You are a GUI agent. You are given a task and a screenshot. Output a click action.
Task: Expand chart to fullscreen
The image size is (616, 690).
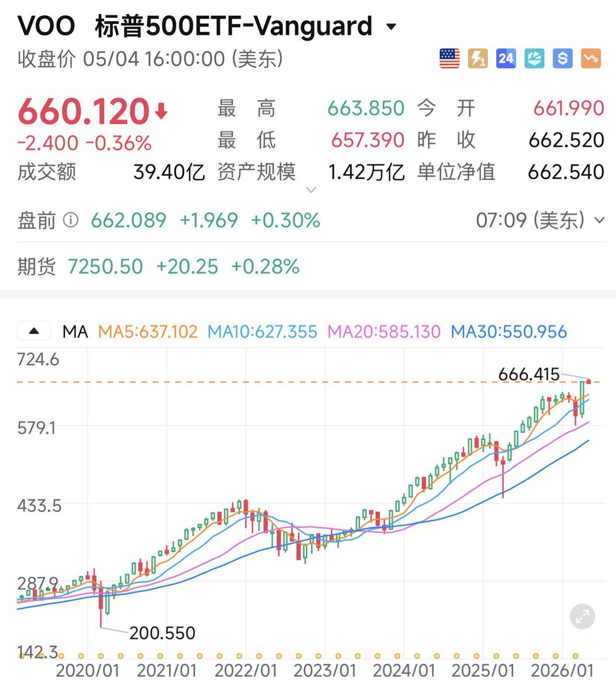pos(582,617)
